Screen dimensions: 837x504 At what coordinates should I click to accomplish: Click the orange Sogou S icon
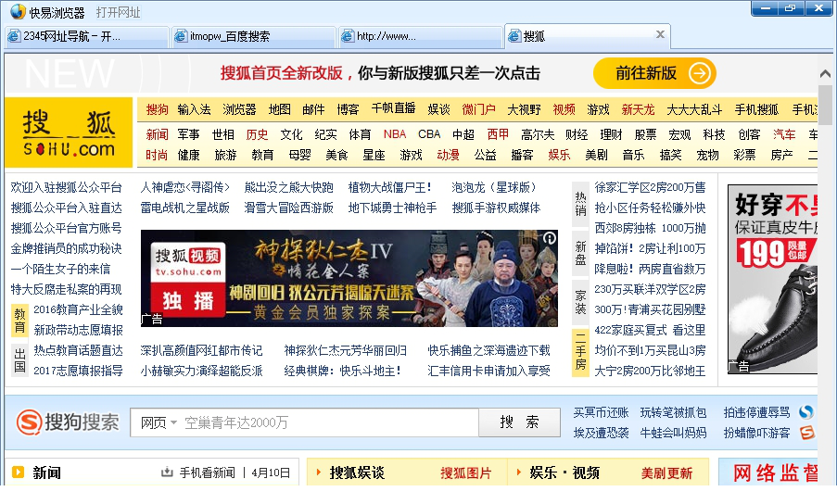point(806,433)
